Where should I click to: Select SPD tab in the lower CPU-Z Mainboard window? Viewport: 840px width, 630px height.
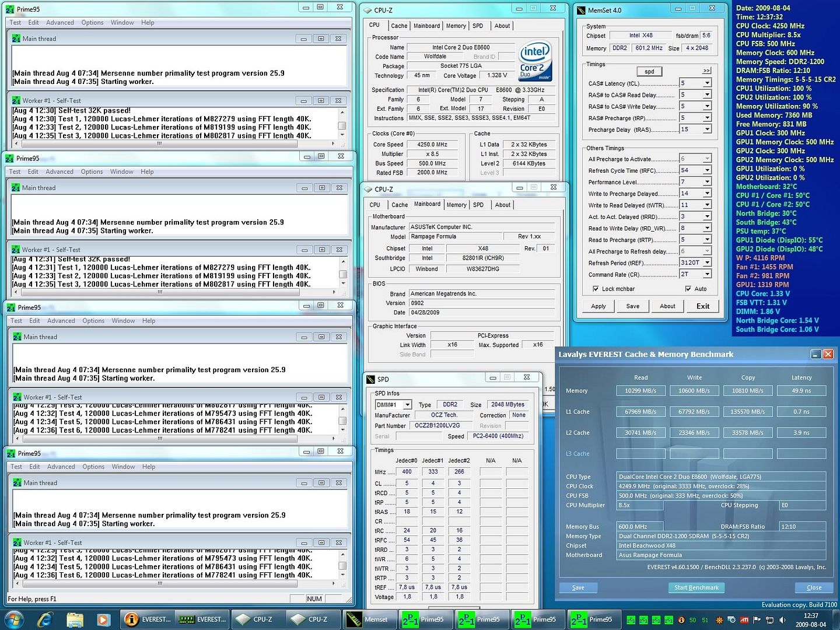pos(478,205)
